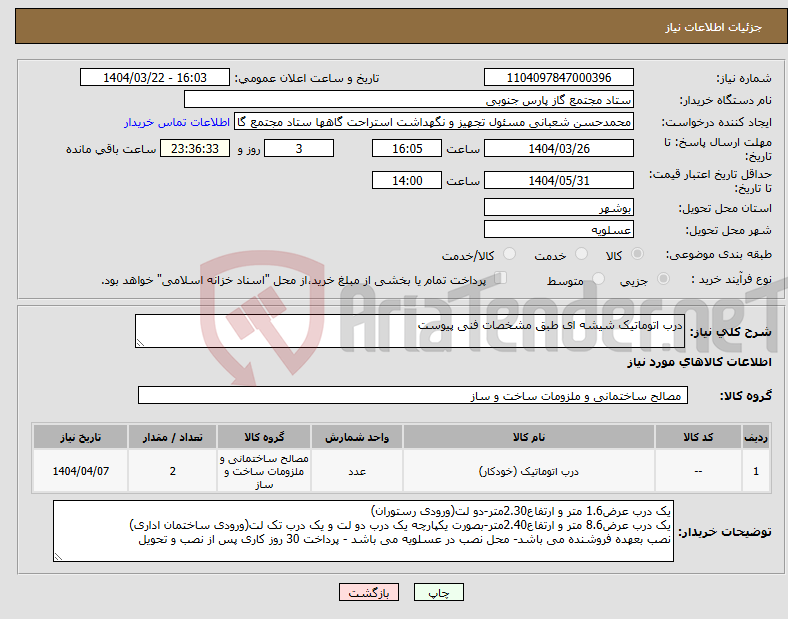Click the announcement date field 1404/03/22 - 16:03
Screen dimensions: 788x619
(155, 77)
